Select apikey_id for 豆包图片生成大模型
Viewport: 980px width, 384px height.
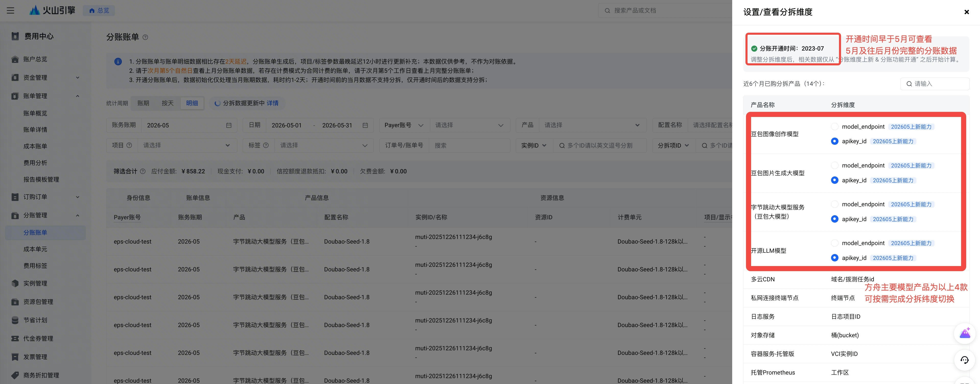click(x=834, y=180)
